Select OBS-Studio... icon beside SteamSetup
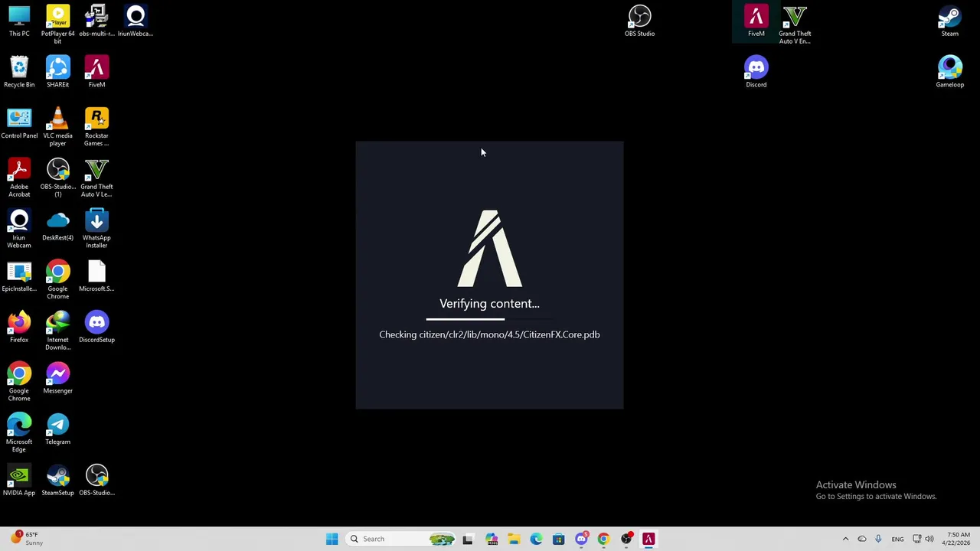980x551 pixels. point(96,481)
